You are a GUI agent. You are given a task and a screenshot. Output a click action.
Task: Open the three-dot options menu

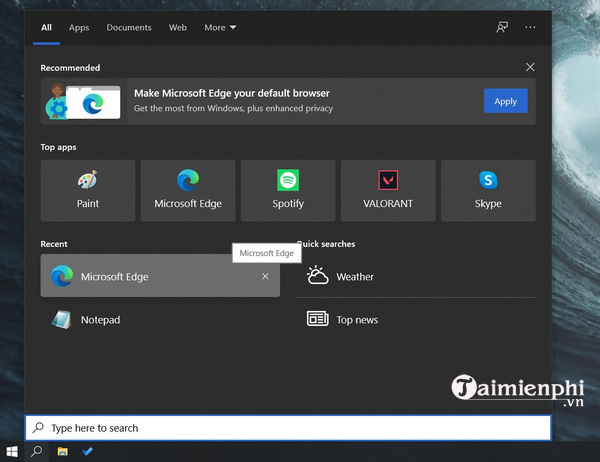(x=530, y=27)
